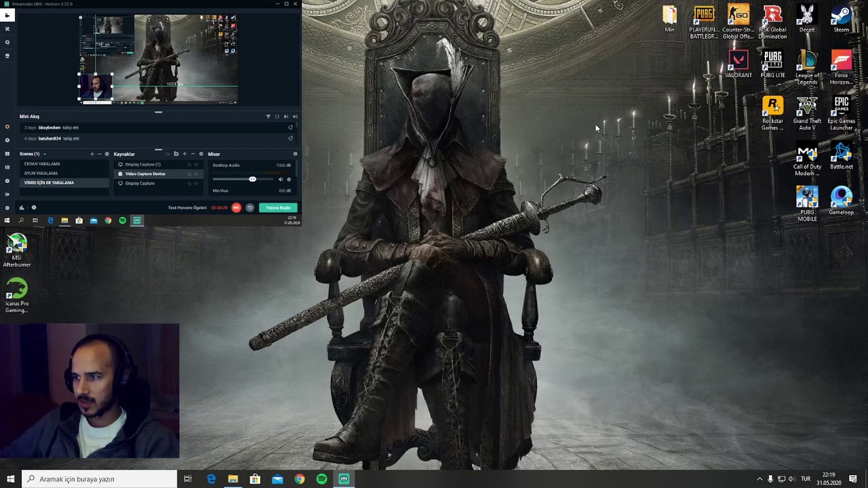Screen dimensions: 868x488
Task: Click the Test Pencere Öğeleri button
Action: pyautogui.click(x=187, y=208)
